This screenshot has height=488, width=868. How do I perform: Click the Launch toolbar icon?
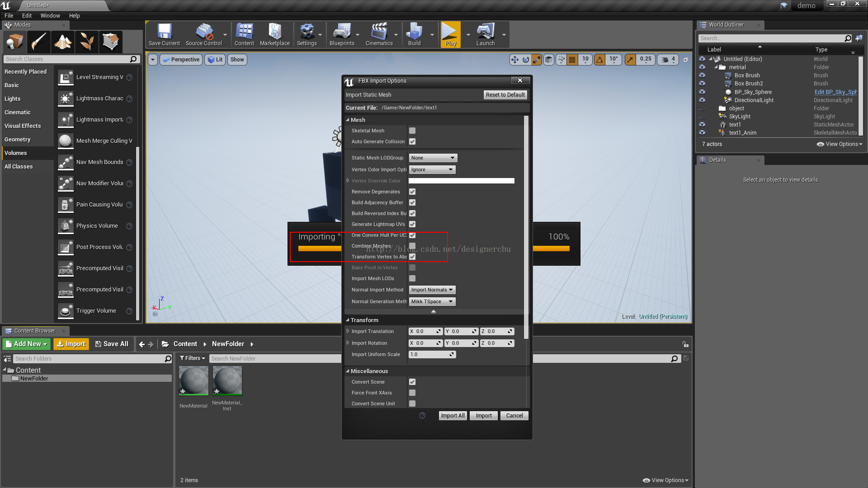pos(486,35)
